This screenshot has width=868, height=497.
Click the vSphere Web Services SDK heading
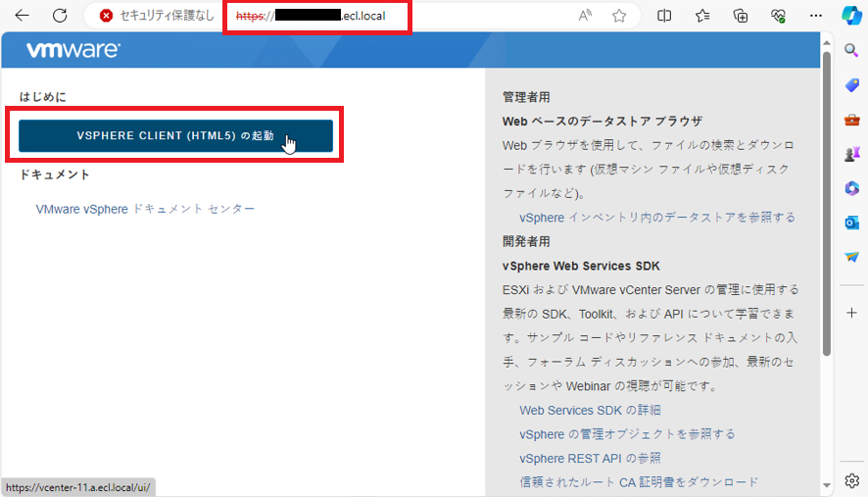pos(581,266)
